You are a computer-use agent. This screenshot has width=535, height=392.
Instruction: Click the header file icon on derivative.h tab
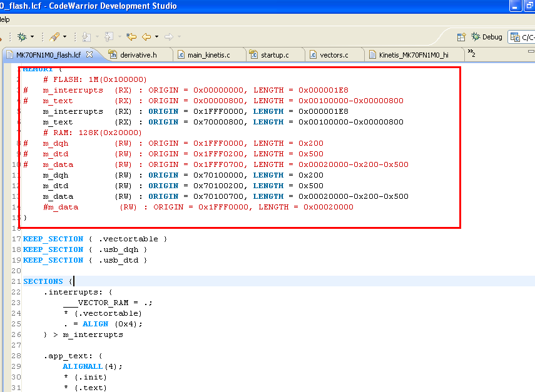(x=113, y=54)
